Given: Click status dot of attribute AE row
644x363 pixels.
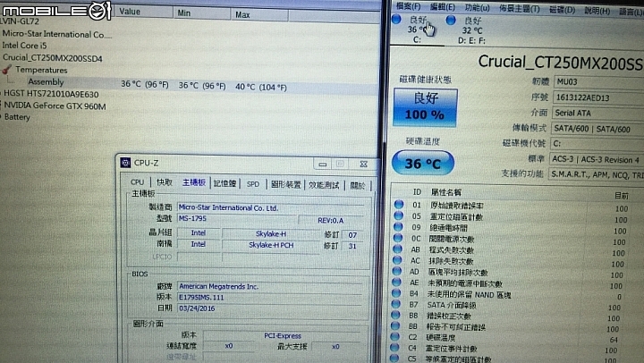Looking at the screenshot, I should (396, 282).
